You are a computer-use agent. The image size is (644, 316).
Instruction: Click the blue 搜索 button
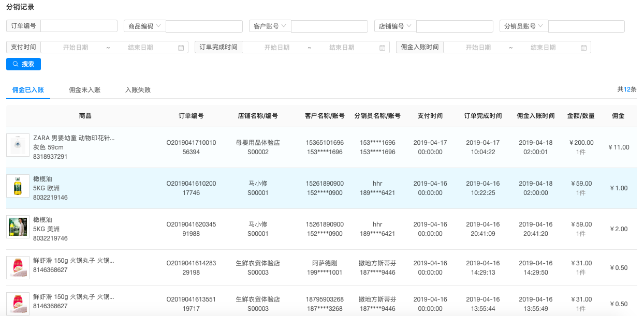[23, 64]
